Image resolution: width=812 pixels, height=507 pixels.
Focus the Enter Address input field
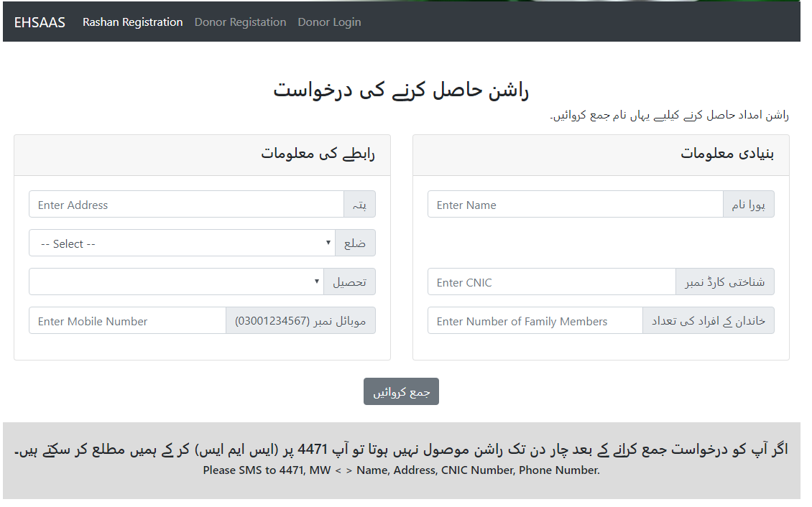click(x=186, y=205)
